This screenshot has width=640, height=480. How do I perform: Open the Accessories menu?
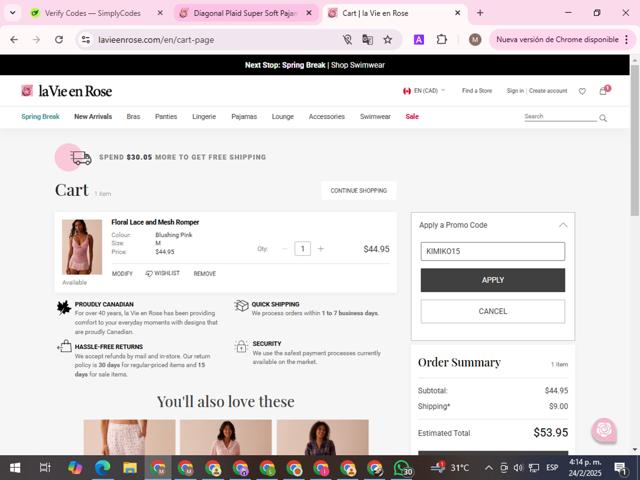pyautogui.click(x=327, y=116)
